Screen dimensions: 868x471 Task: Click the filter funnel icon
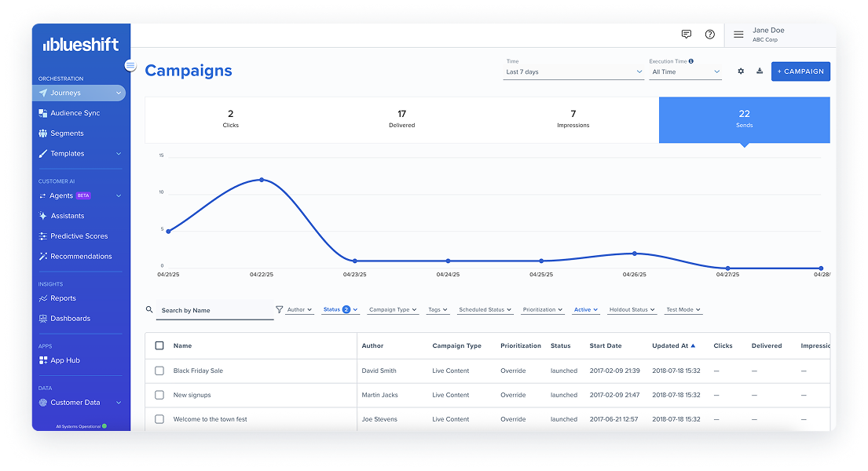coord(279,310)
